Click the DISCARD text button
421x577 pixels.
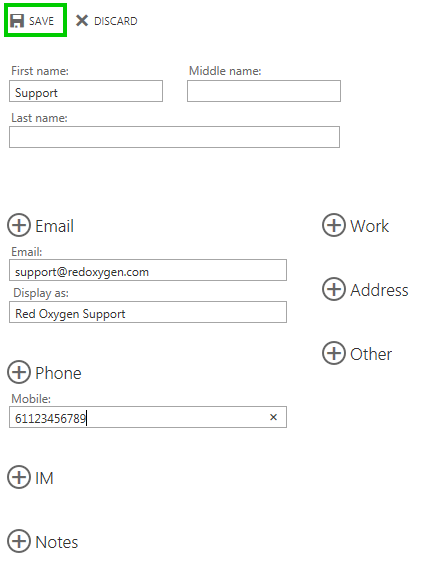[x=116, y=21]
